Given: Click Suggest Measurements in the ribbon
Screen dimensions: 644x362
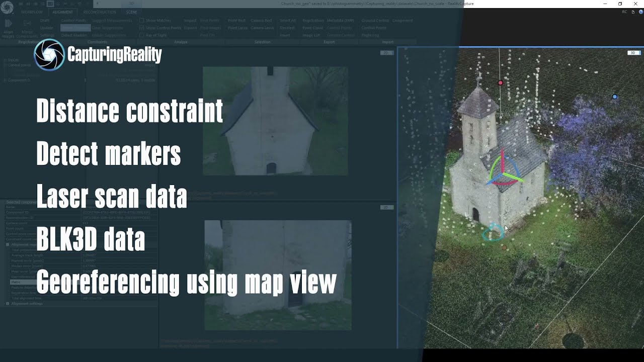Looking at the screenshot, I should 112,21.
